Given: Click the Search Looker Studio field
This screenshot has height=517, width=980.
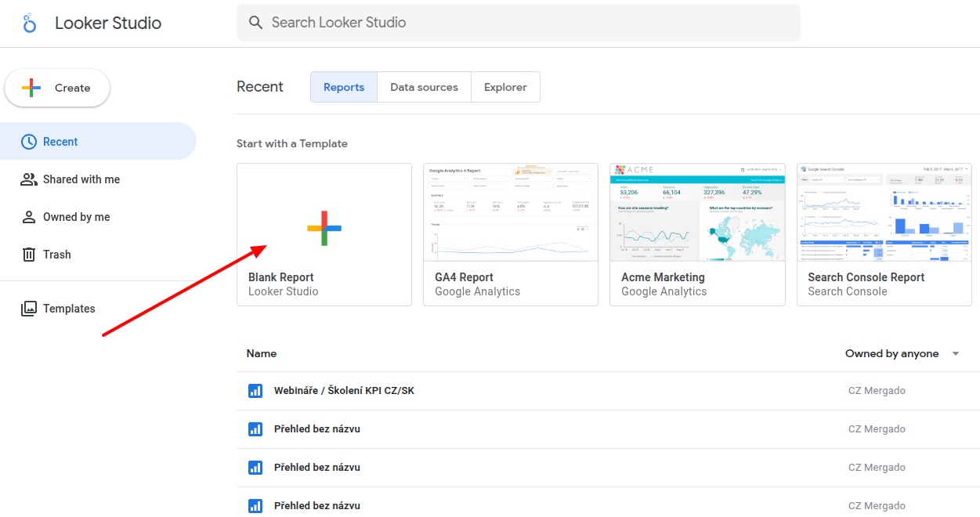Looking at the screenshot, I should [519, 23].
